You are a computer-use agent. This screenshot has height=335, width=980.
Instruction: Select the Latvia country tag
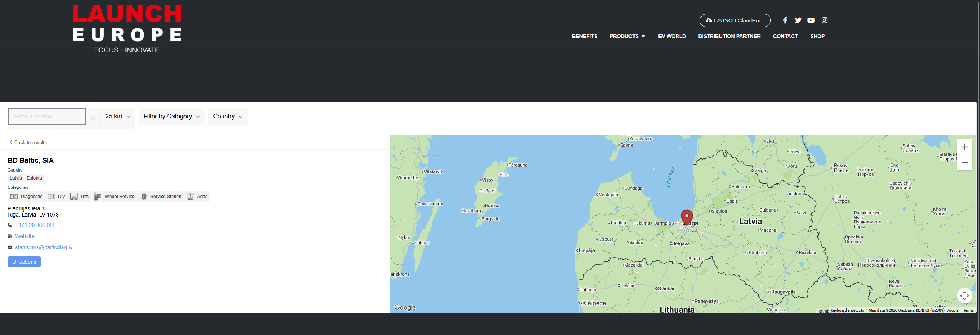16,178
